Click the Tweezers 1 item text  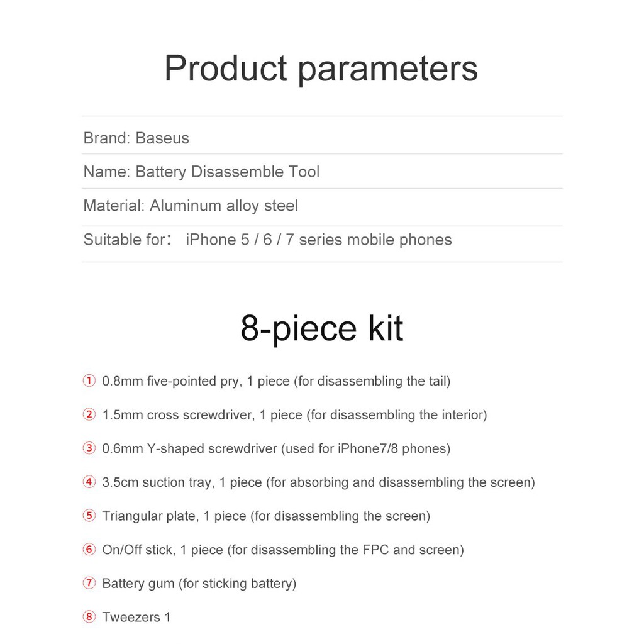(136, 618)
